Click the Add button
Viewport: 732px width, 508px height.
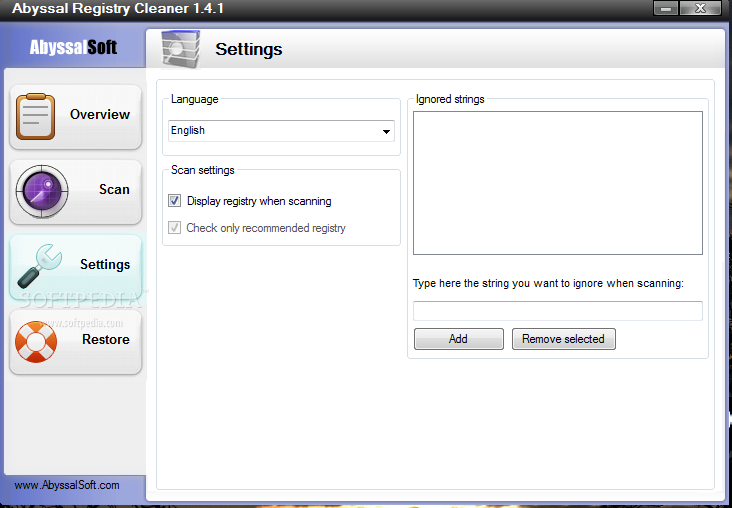pyautogui.click(x=458, y=339)
